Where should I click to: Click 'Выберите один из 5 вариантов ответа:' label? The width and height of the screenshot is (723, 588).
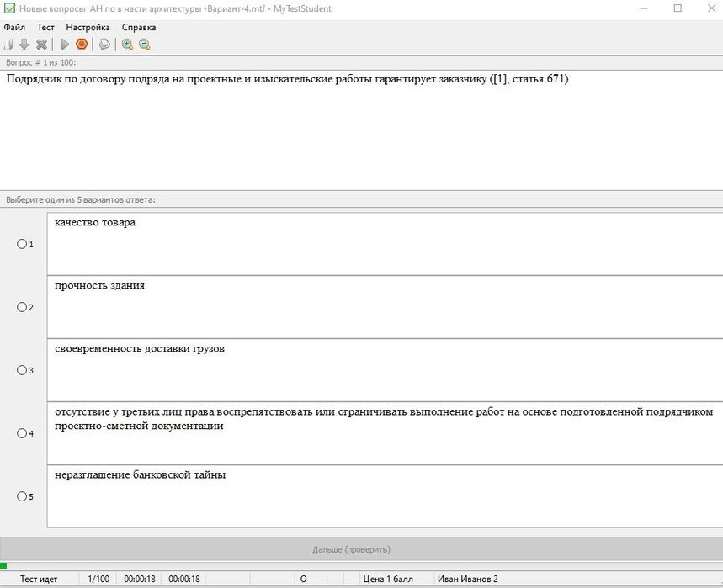click(81, 200)
